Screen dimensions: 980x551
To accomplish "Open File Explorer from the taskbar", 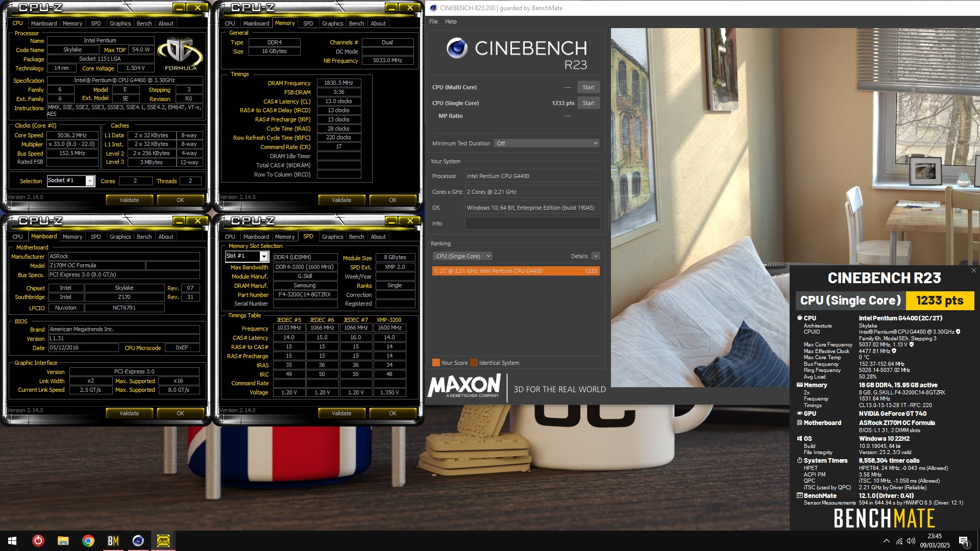I will click(63, 541).
